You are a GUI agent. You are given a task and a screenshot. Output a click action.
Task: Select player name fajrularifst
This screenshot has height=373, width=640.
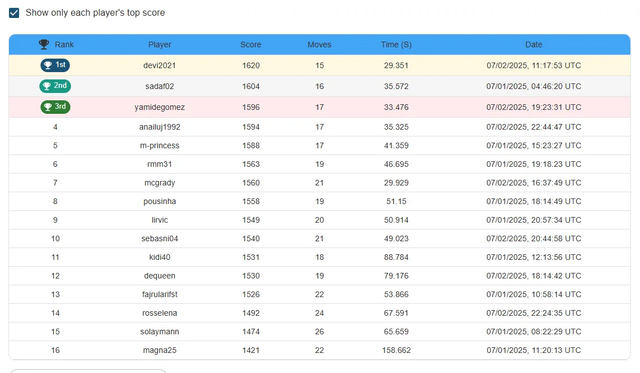click(160, 294)
